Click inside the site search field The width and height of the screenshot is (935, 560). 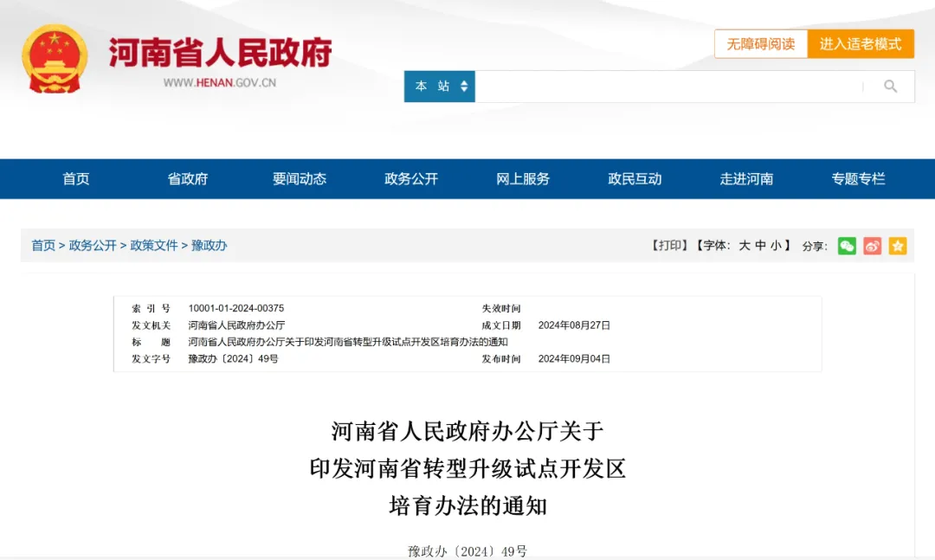667,87
